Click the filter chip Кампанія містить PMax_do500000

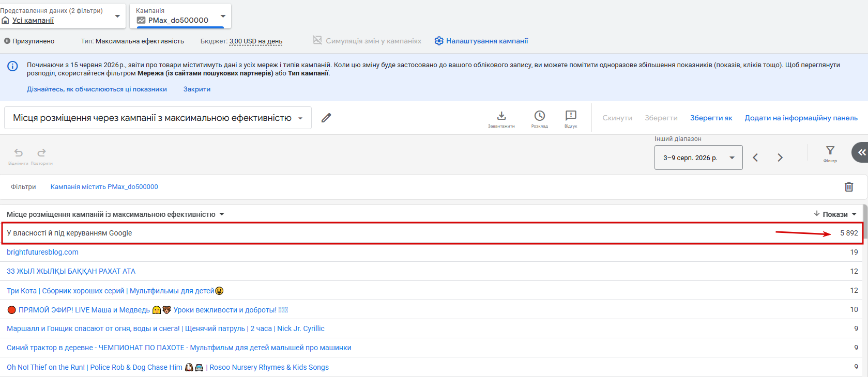pos(104,187)
